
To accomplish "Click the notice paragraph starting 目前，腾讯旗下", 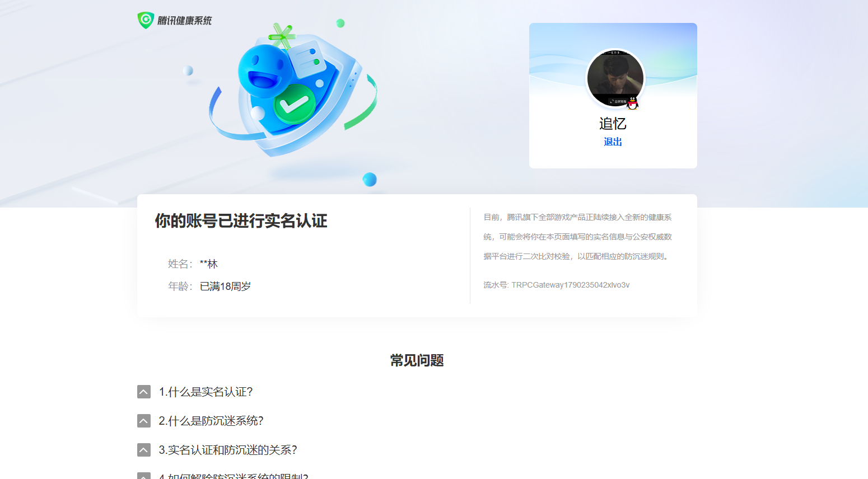I will pyautogui.click(x=577, y=237).
